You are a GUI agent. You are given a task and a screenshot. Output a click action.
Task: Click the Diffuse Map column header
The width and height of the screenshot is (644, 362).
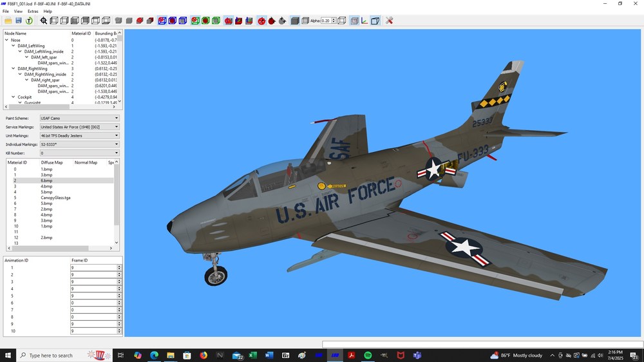click(x=52, y=162)
